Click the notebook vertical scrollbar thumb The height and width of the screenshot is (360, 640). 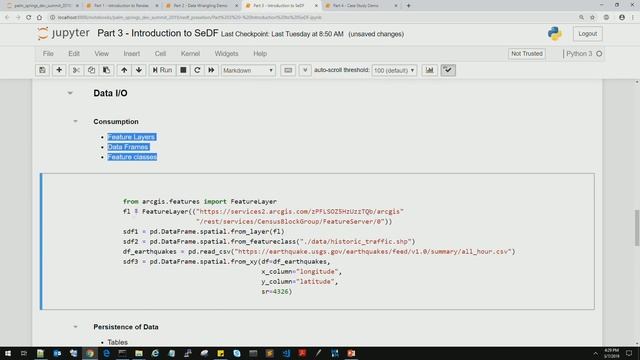click(x=637, y=228)
